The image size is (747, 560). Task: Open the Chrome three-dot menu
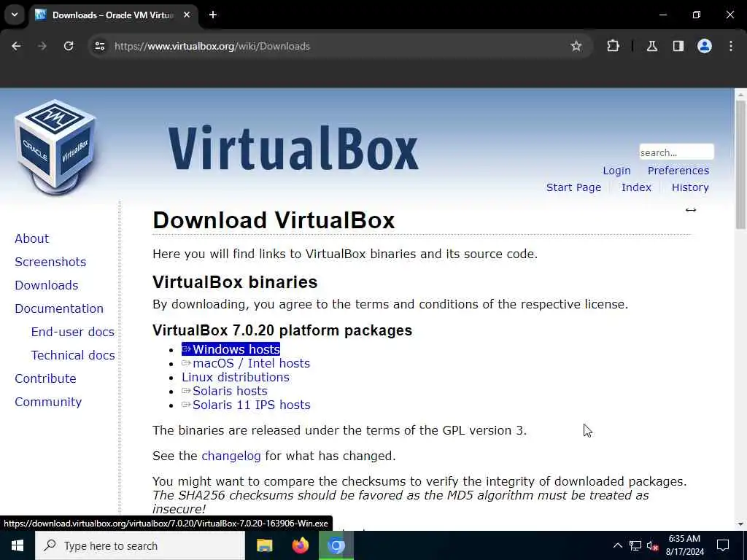[731, 46]
